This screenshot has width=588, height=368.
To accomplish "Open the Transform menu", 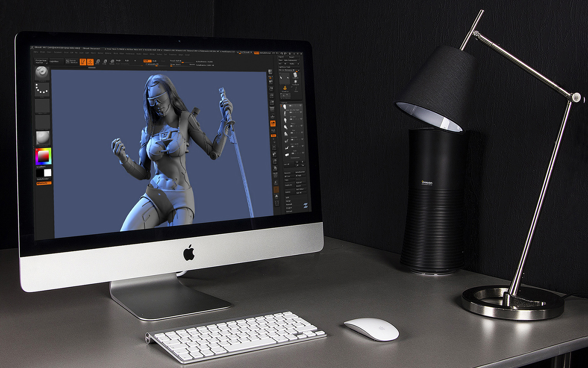I will [173, 54].
